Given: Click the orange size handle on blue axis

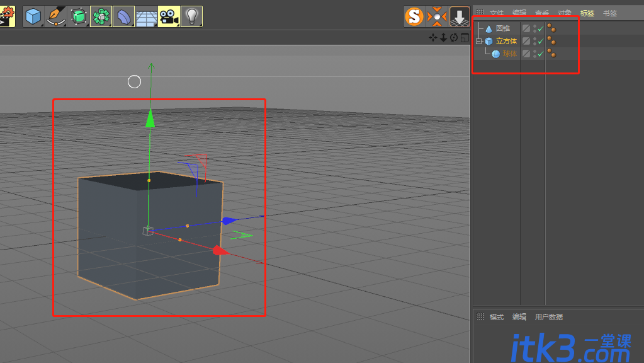Looking at the screenshot, I should click(x=188, y=226).
